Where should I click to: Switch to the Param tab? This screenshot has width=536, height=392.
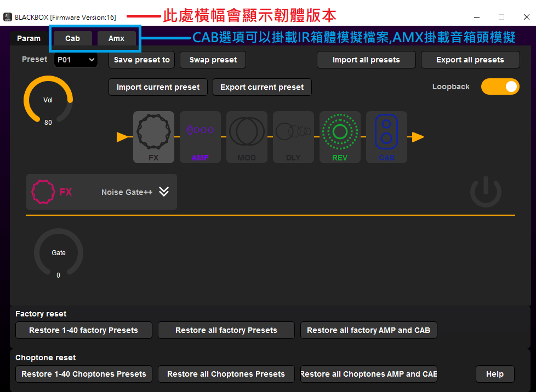coord(28,38)
